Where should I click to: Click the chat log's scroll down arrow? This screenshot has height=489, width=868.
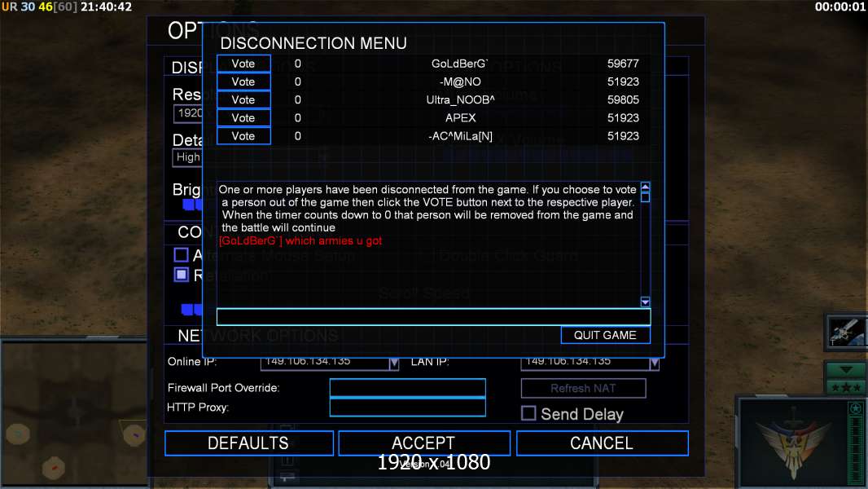click(x=645, y=302)
